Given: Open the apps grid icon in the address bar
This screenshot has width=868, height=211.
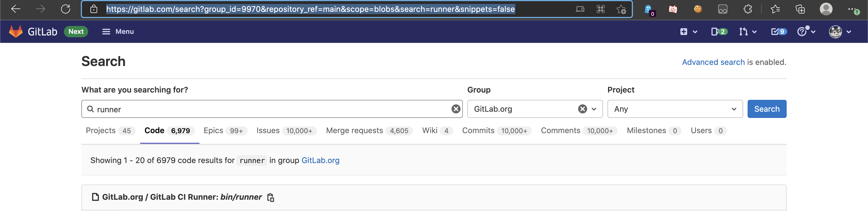Looking at the screenshot, I should (x=600, y=9).
